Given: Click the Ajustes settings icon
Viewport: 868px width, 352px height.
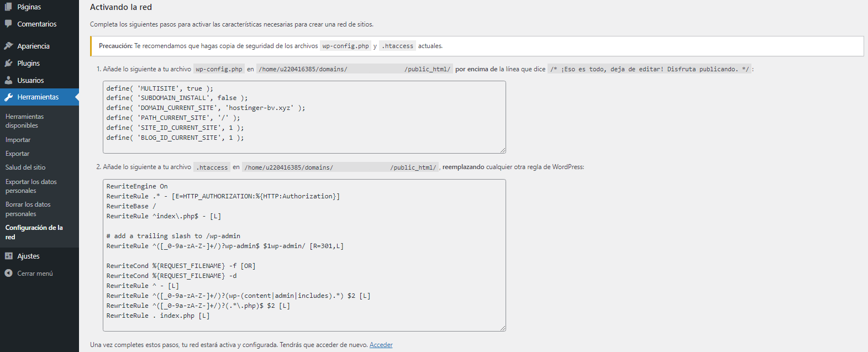Looking at the screenshot, I should click(8, 256).
